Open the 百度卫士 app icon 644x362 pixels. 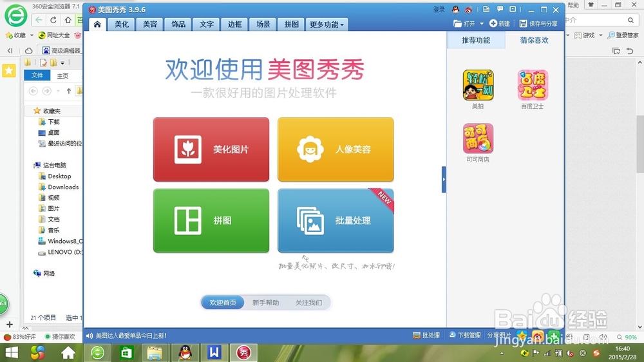533,85
